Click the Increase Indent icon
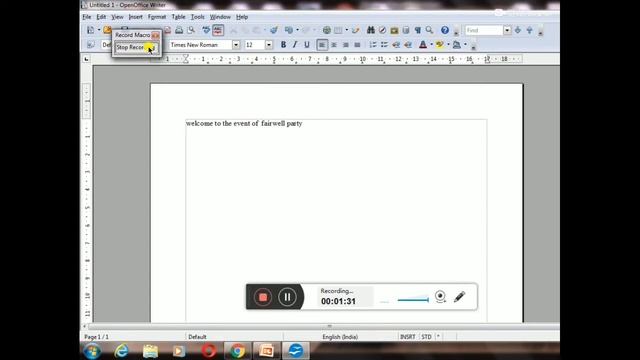This screenshot has height=360, width=640. pyautogui.click(x=408, y=44)
